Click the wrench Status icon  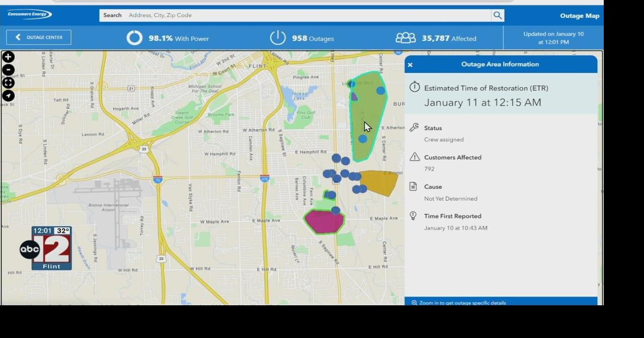click(414, 127)
